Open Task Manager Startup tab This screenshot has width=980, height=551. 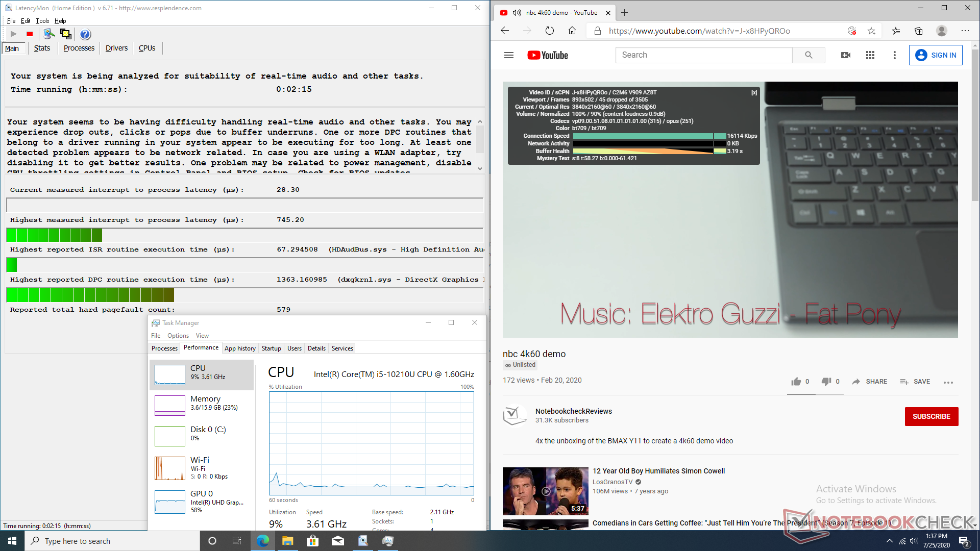click(272, 348)
